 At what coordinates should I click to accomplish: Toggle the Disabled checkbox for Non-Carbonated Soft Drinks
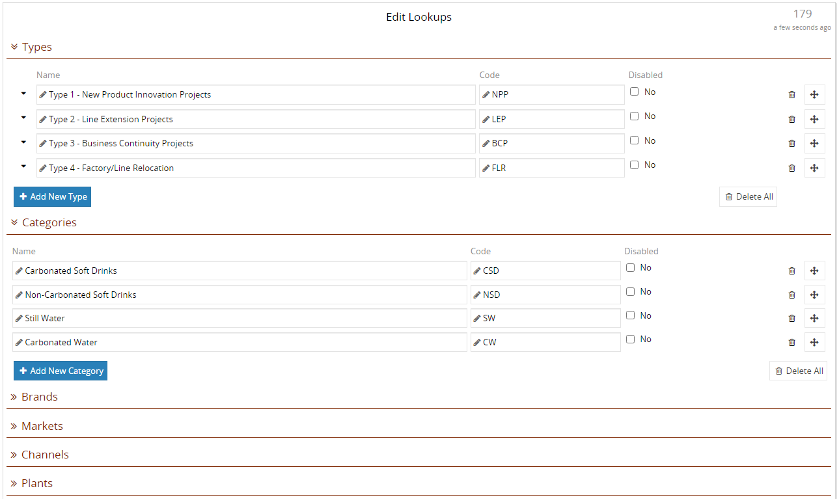tap(630, 291)
